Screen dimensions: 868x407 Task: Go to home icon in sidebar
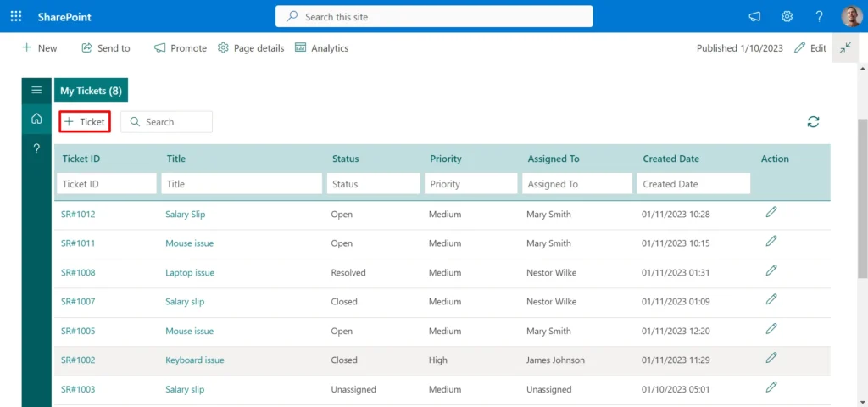[36, 119]
